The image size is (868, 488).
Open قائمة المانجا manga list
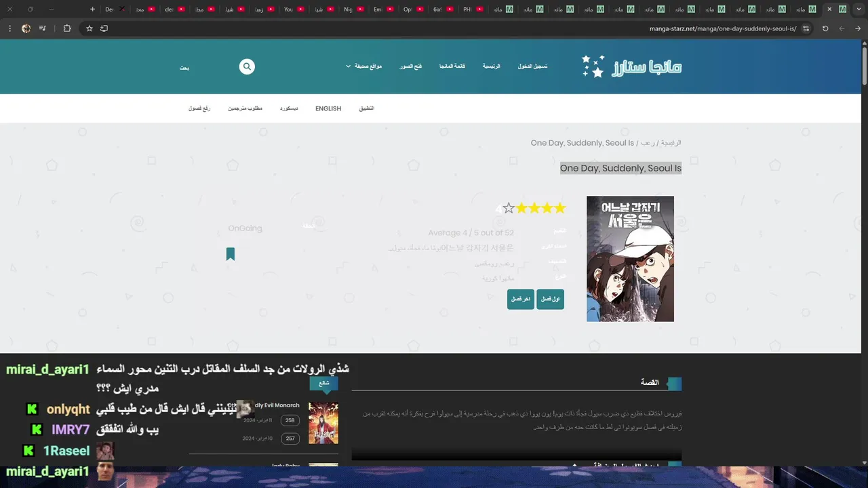pos(452,66)
